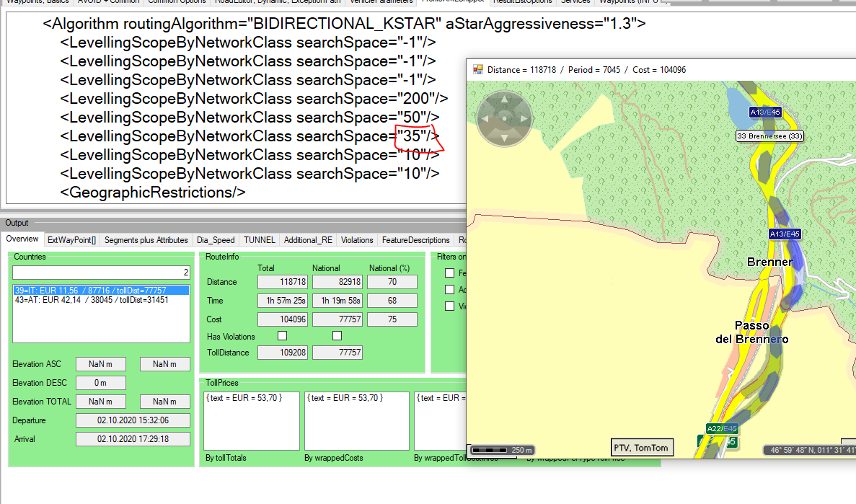Click the By tollTotals price text box
The height and width of the screenshot is (504, 856).
(251, 421)
